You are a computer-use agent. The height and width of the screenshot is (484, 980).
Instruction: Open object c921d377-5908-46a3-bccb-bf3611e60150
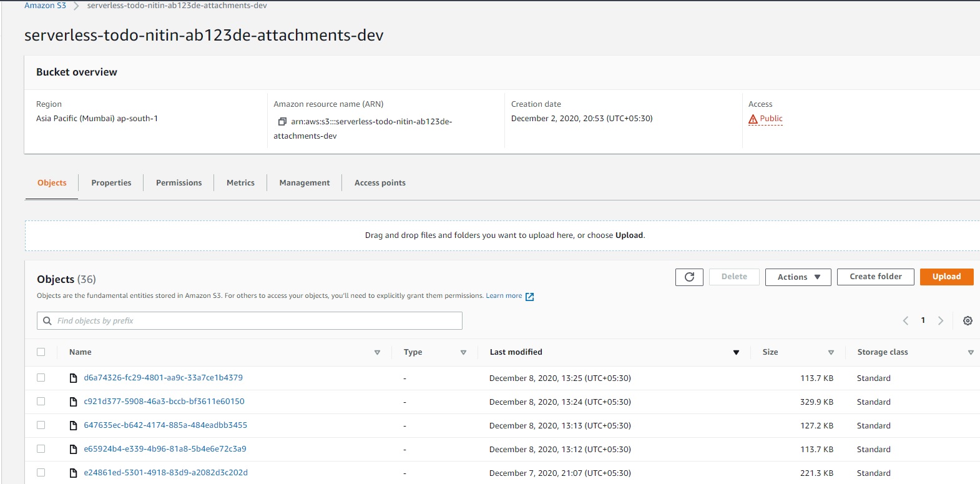click(x=164, y=402)
